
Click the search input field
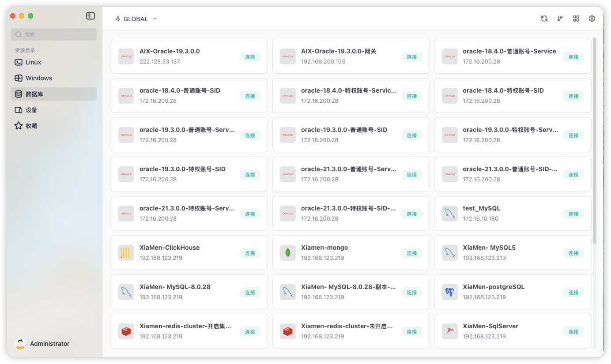[53, 34]
